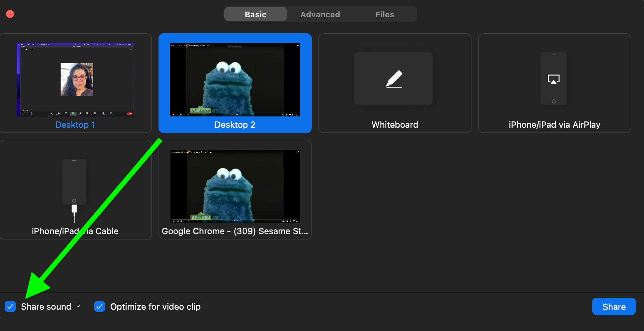Switch to the Basic tab

(255, 14)
